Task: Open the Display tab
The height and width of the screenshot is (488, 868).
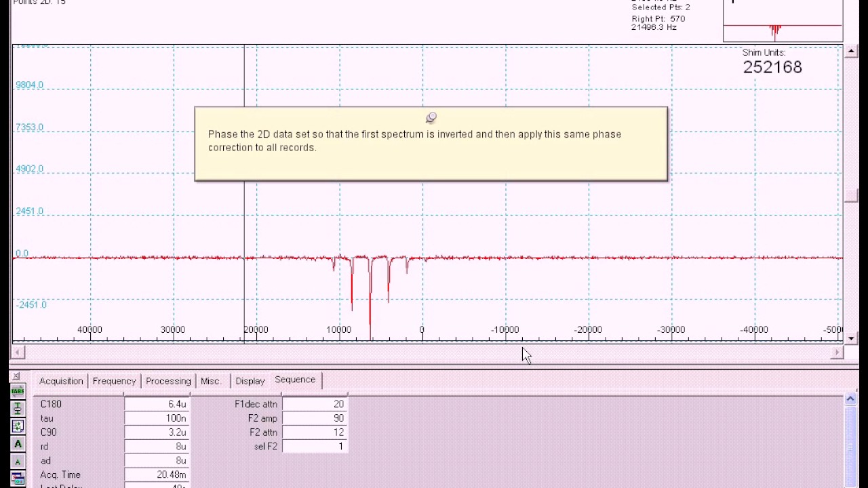Action: pyautogui.click(x=250, y=381)
